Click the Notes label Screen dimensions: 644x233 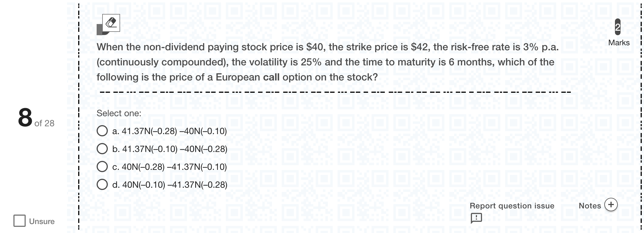pyautogui.click(x=590, y=206)
